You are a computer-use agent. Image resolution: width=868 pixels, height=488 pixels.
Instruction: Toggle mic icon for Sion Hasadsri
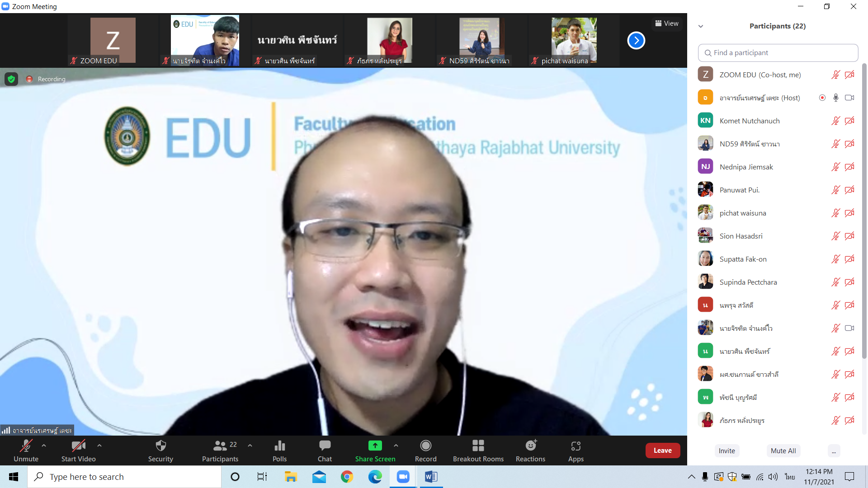[835, 236]
